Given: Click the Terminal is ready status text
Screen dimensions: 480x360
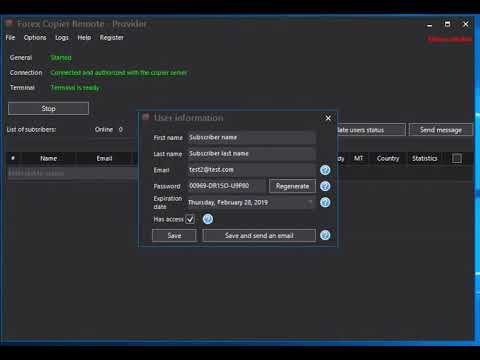Looking at the screenshot, I should (x=75, y=88).
